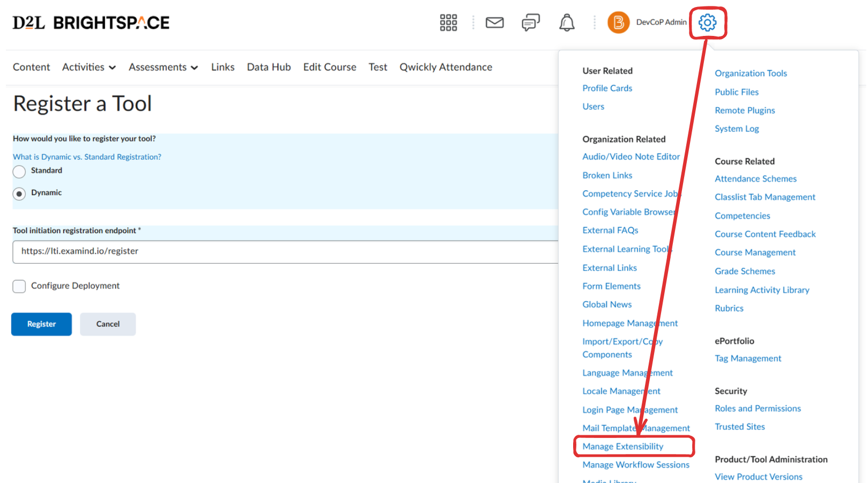868x483 pixels.
Task: Click the Admin Tools gear icon
Action: click(x=707, y=23)
